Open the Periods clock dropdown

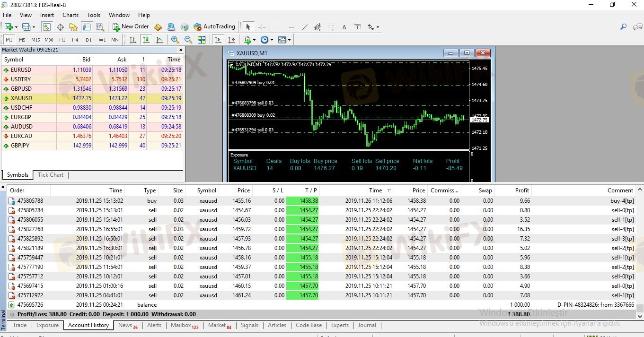click(x=266, y=40)
